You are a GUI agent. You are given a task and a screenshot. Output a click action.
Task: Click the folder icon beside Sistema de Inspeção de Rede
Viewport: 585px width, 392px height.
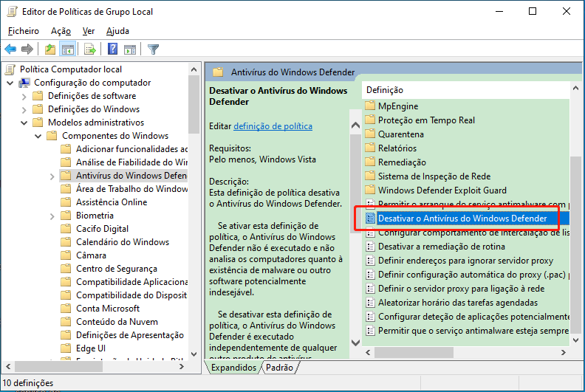pos(370,176)
